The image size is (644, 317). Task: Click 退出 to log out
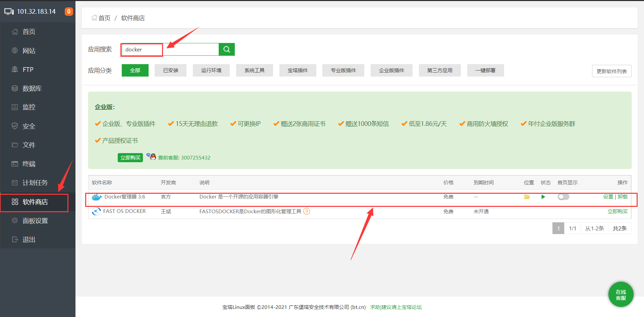point(38,239)
